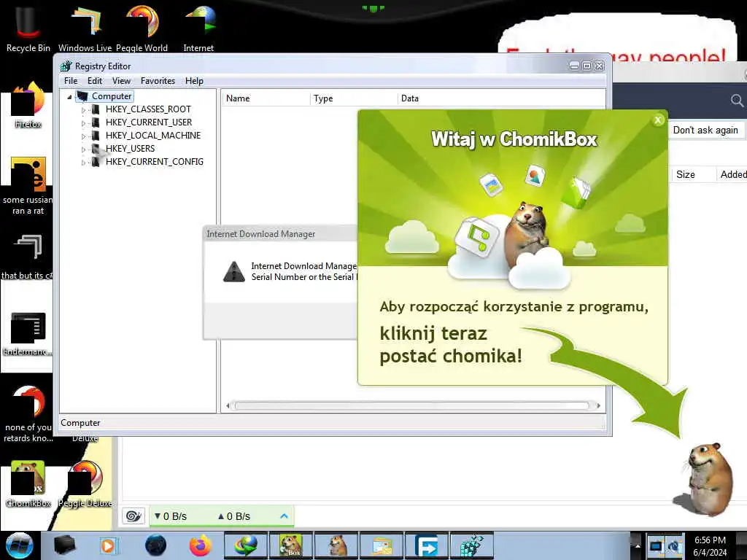
Task: Open the 'some russian ran a rat' desktop icon
Action: (x=28, y=184)
